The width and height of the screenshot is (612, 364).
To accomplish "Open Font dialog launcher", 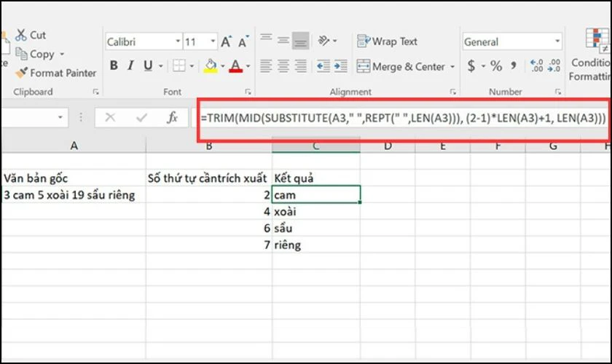I will [248, 92].
